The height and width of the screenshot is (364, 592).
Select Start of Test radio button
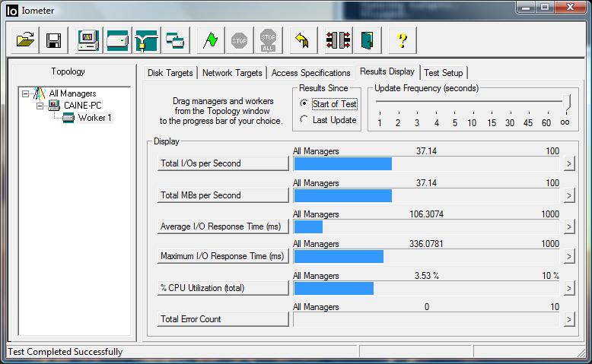304,103
